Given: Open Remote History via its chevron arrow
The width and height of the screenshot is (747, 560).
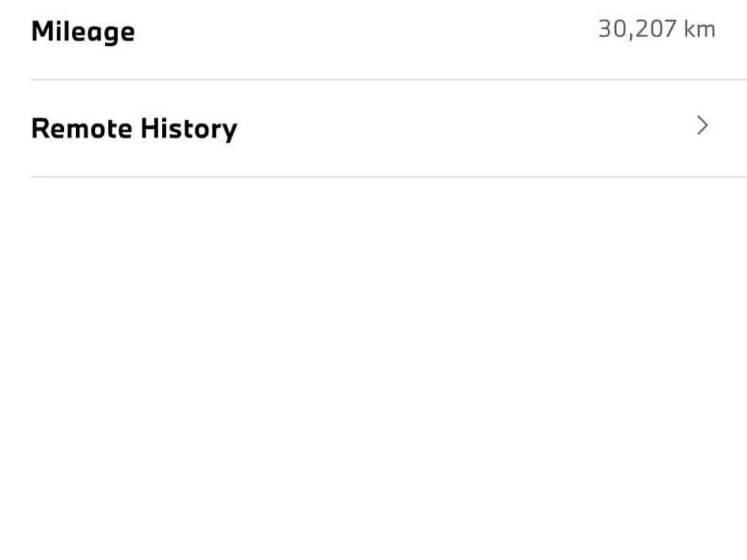Looking at the screenshot, I should (x=702, y=126).
